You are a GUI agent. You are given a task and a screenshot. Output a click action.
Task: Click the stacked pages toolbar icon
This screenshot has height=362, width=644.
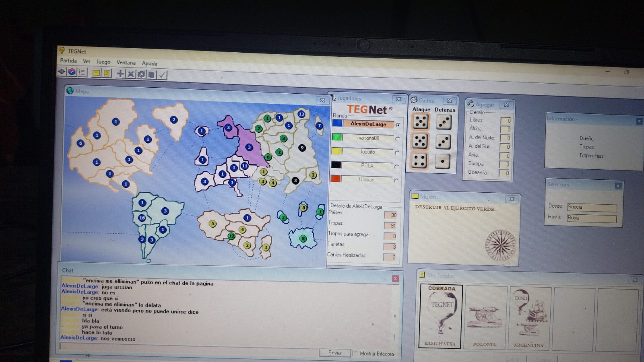pos(151,74)
